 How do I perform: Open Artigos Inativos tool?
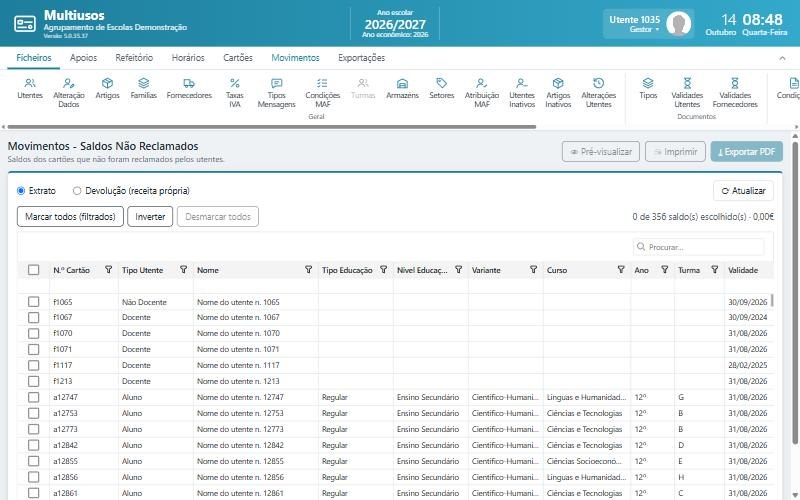click(x=558, y=92)
